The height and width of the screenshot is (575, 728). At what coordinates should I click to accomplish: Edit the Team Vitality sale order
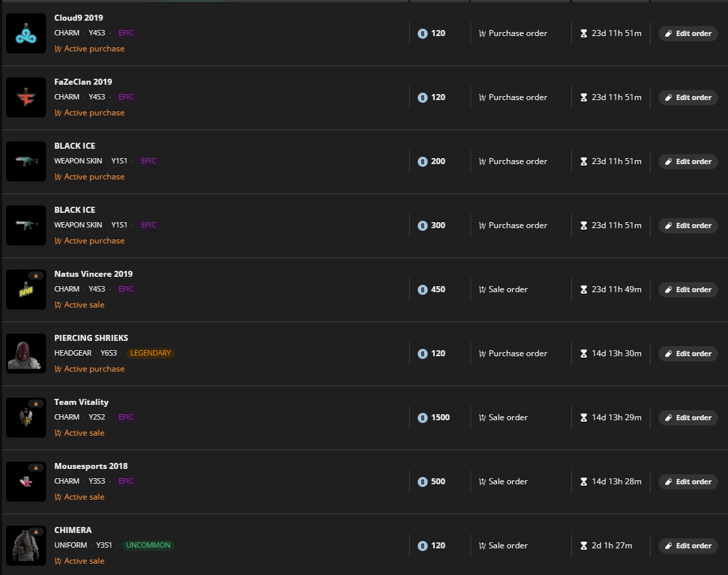coord(688,418)
